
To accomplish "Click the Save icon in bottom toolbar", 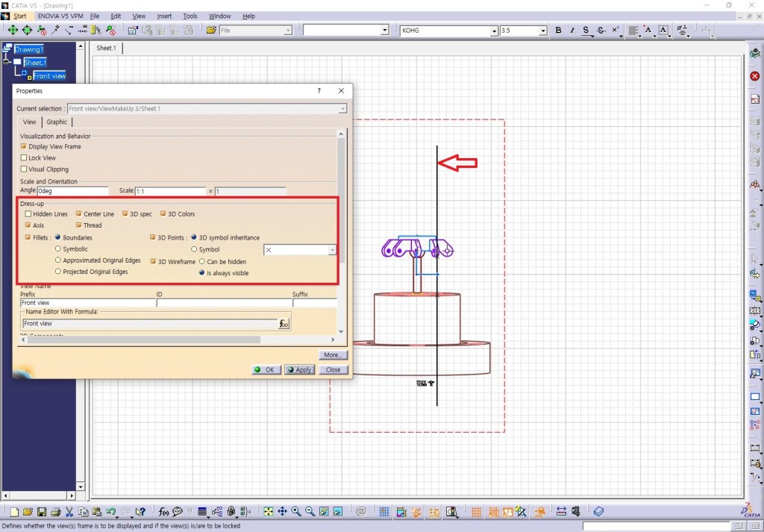I will (x=41, y=512).
